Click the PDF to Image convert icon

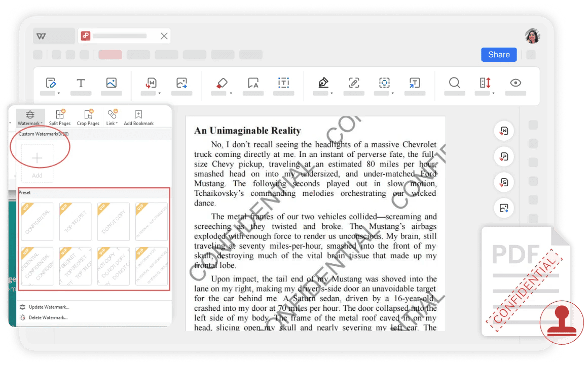pyautogui.click(x=181, y=83)
